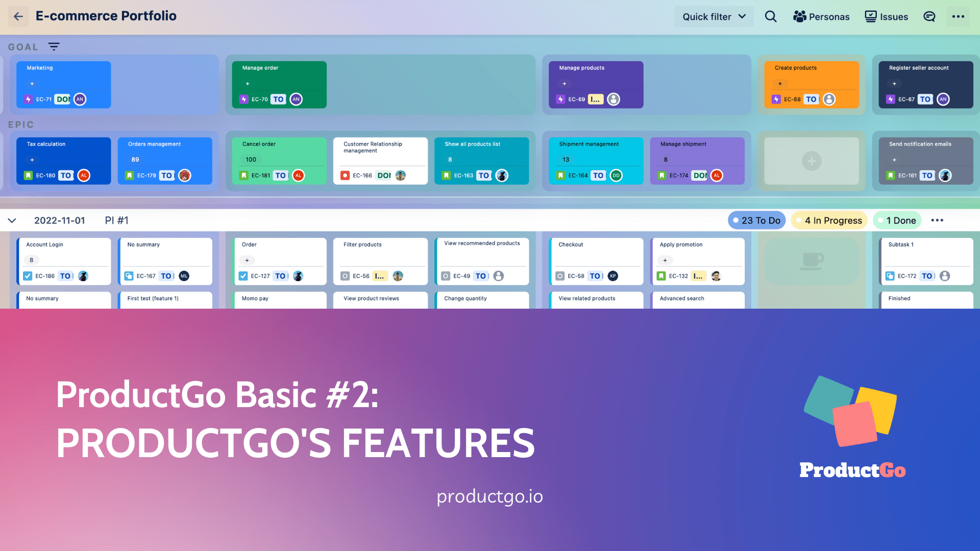Click the feedback chat bubble icon
Viewport: 980px width, 551px height.
[x=929, y=16]
